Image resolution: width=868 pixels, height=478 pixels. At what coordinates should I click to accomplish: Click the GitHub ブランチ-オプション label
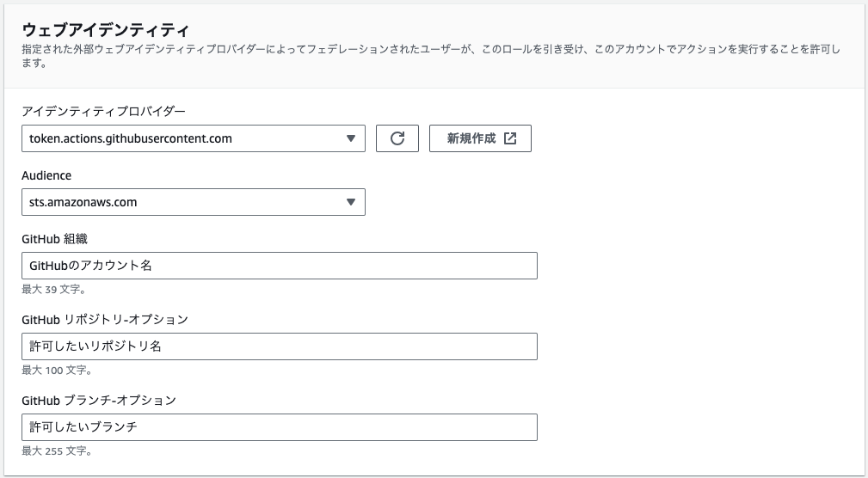99,401
